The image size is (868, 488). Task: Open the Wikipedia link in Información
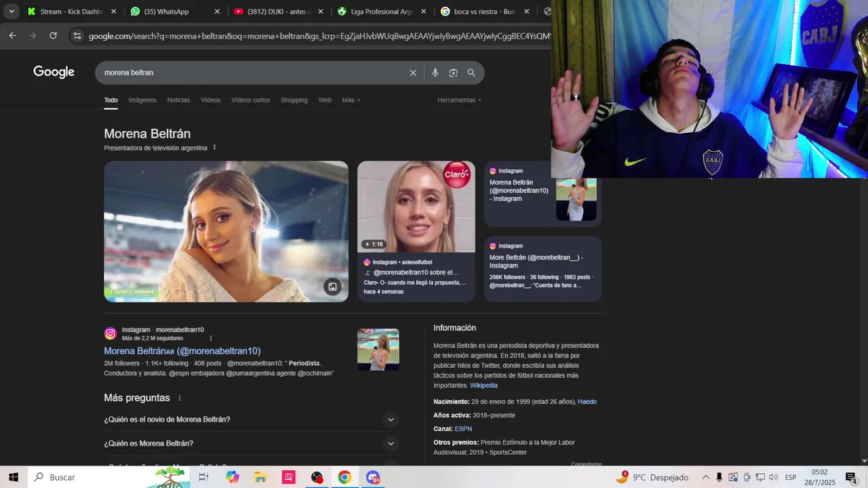point(484,386)
